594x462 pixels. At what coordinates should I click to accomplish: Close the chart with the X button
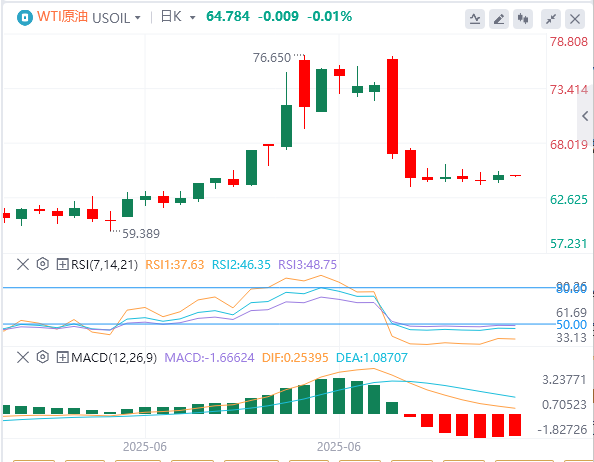coord(575,19)
